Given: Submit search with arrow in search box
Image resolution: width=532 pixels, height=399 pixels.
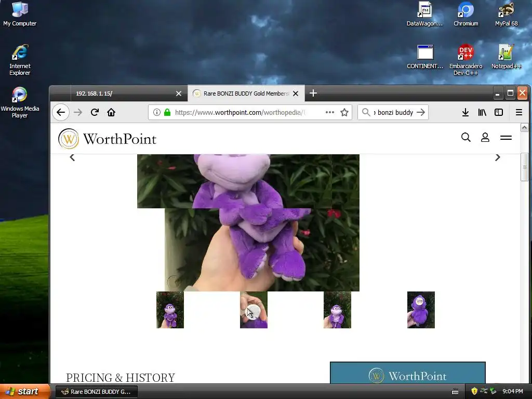Looking at the screenshot, I should point(421,112).
